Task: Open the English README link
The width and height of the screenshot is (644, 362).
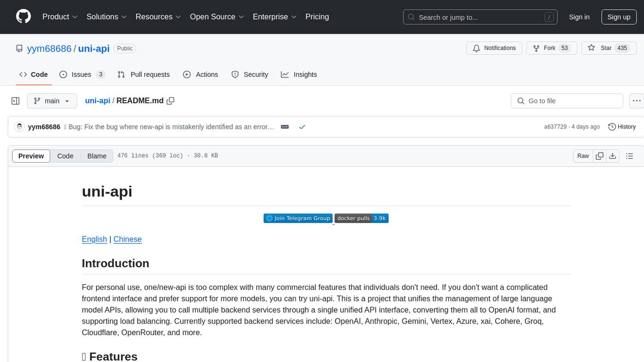Action: [94, 239]
